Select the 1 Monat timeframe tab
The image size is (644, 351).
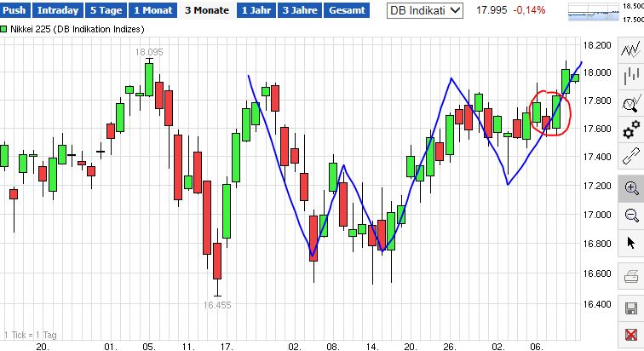(152, 10)
